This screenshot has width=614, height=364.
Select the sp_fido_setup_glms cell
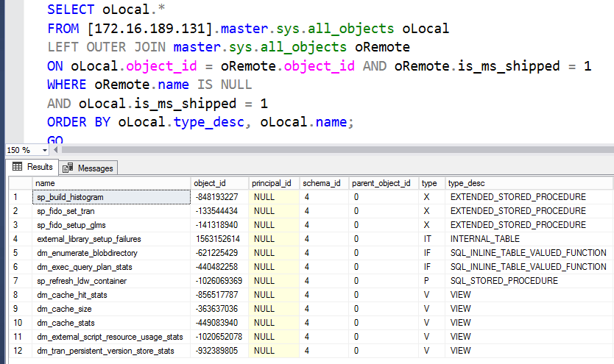click(111, 225)
